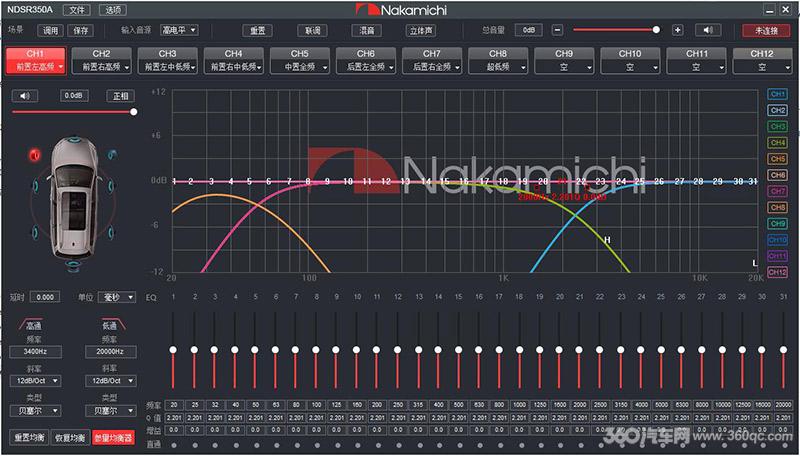Image resolution: width=800 pixels, height=456 pixels.
Task: Open the low-pass 贝塞尔 type dropdown
Action: tap(111, 411)
